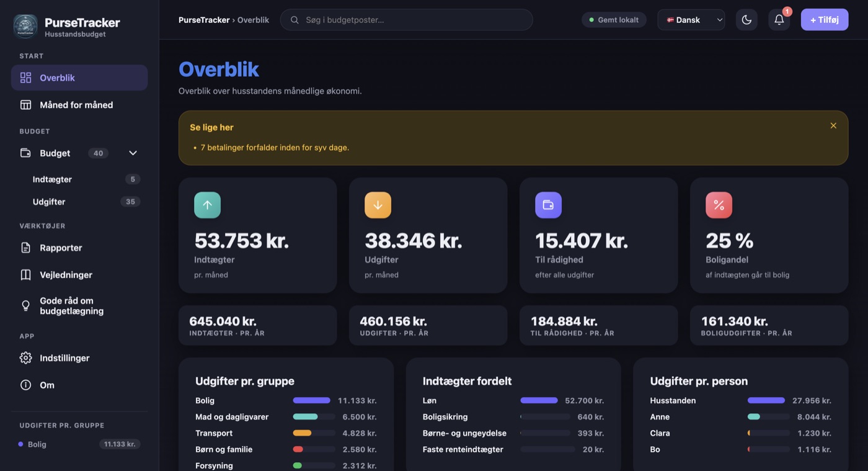Image resolution: width=868 pixels, height=471 pixels.
Task: Click the Bo row label
Action: (655, 449)
